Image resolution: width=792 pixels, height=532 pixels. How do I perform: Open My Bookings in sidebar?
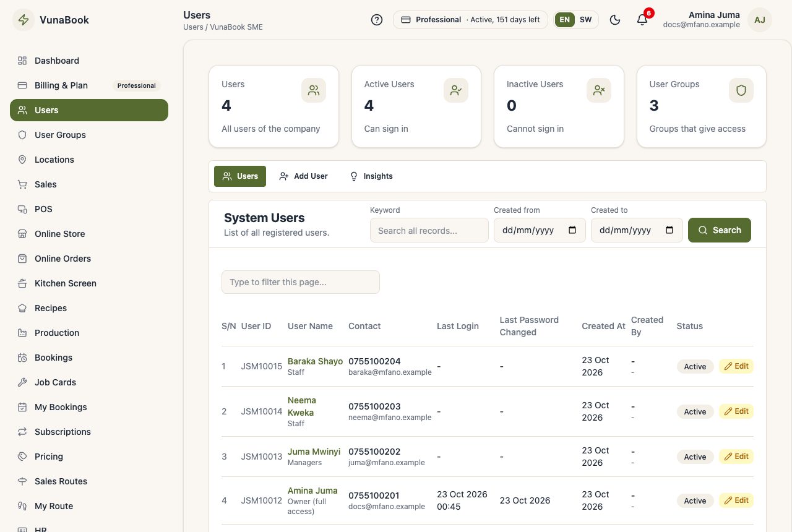[x=89, y=407]
